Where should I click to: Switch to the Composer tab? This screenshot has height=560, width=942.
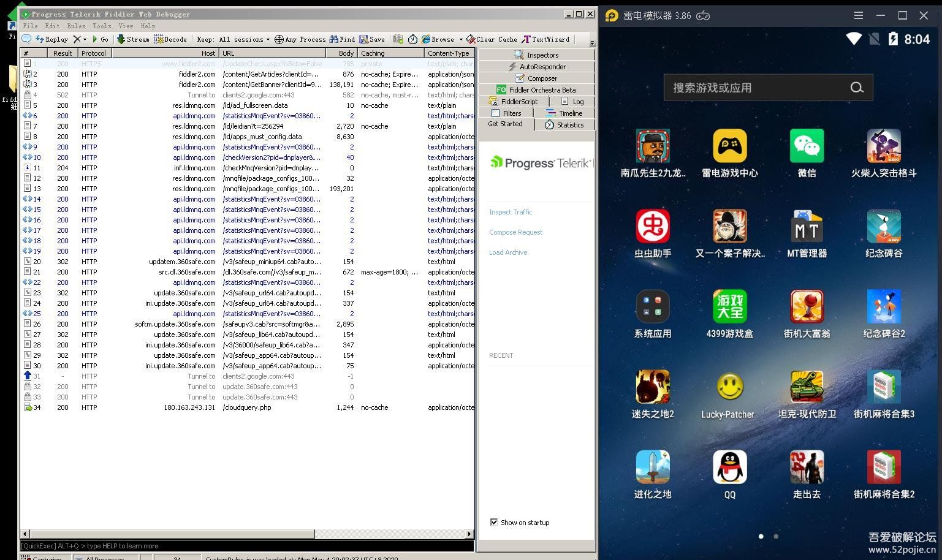pyautogui.click(x=536, y=78)
